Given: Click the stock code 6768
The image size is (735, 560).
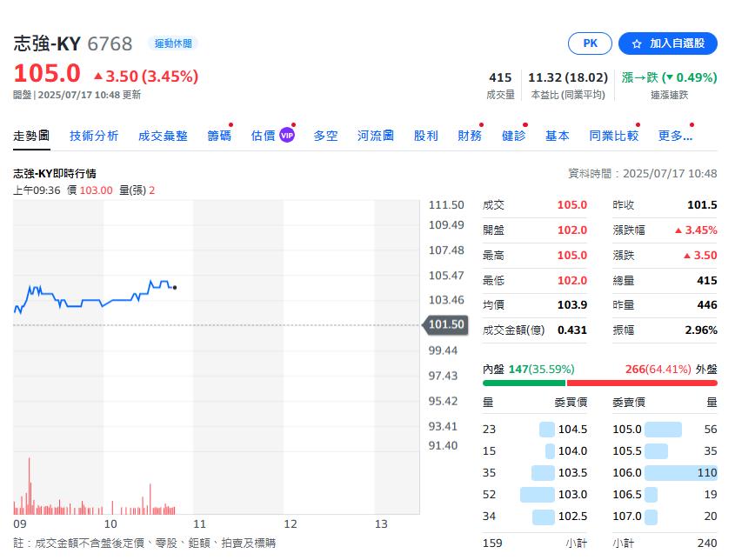Looking at the screenshot, I should [110, 44].
